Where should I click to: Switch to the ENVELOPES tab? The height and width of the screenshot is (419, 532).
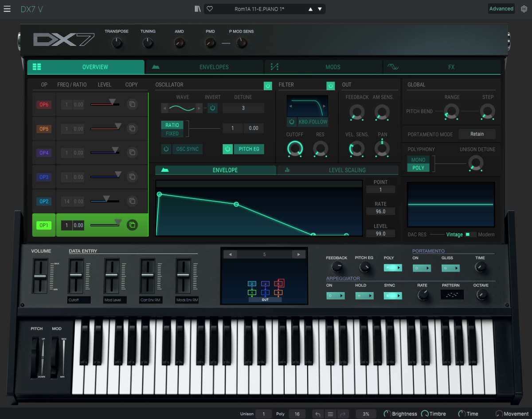tap(205, 67)
